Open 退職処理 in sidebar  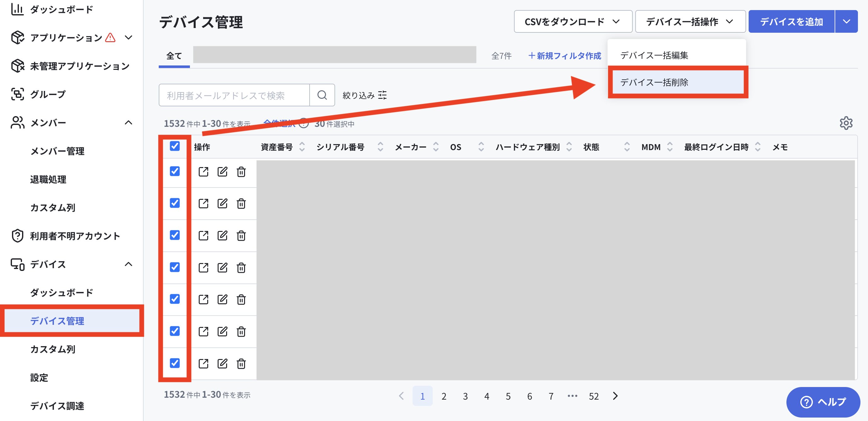(48, 179)
